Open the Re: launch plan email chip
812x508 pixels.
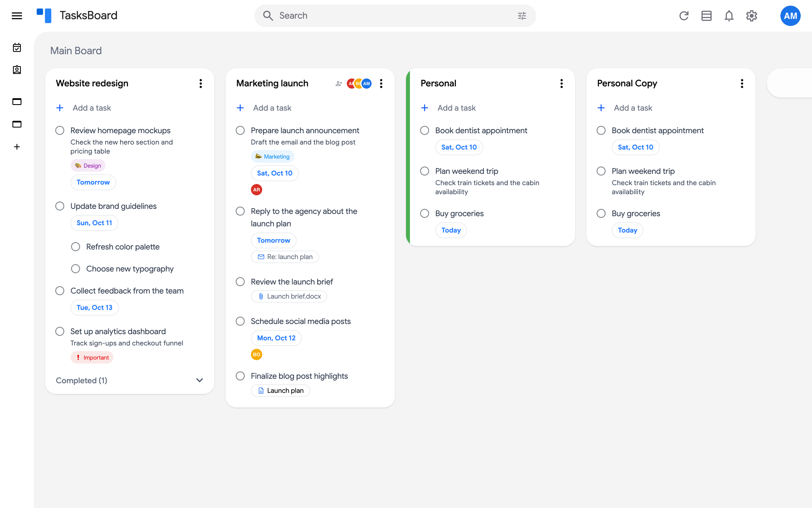point(285,257)
